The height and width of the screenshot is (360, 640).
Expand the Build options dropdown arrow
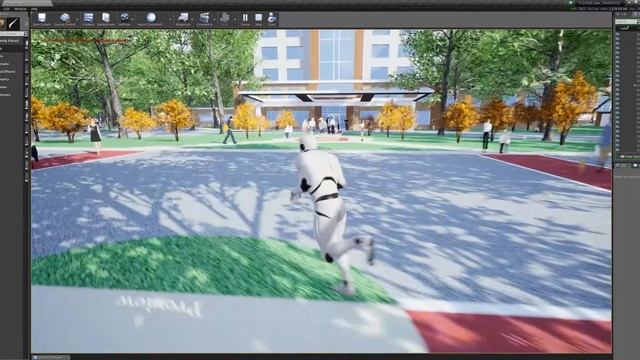pos(234,19)
